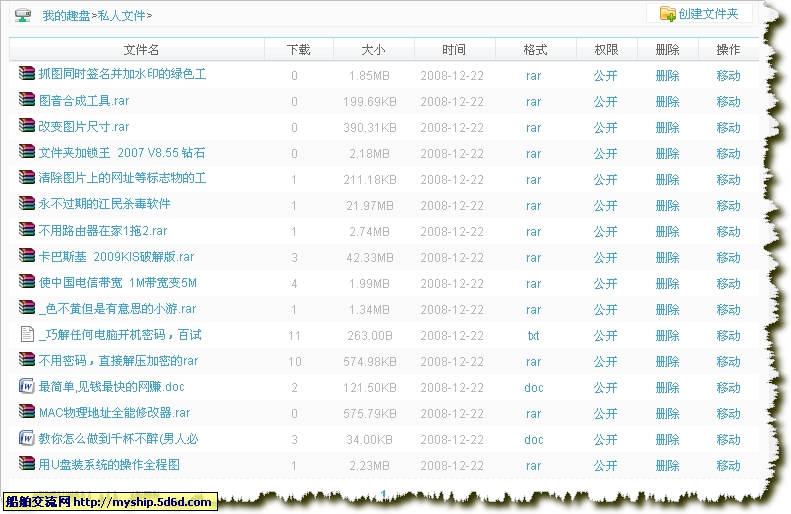Click the rar icon beside 图音合成工具.rar
Screen dimensions: 791x514
27,99
